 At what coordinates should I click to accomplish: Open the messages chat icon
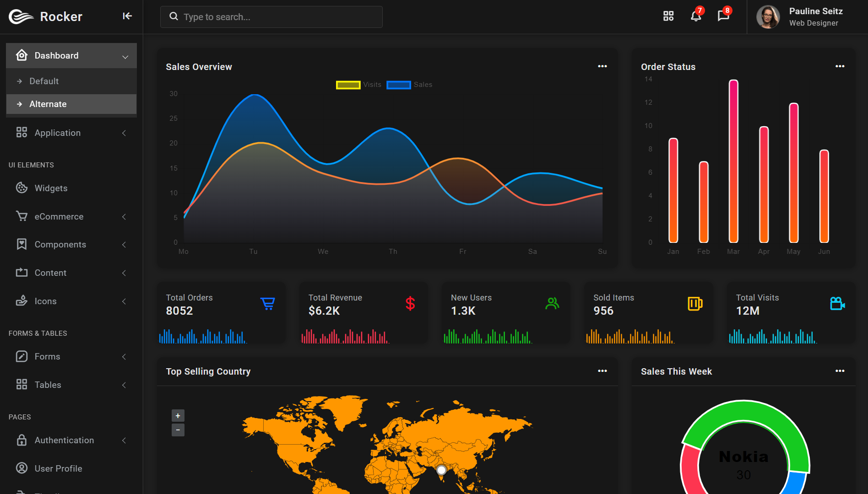pyautogui.click(x=723, y=16)
